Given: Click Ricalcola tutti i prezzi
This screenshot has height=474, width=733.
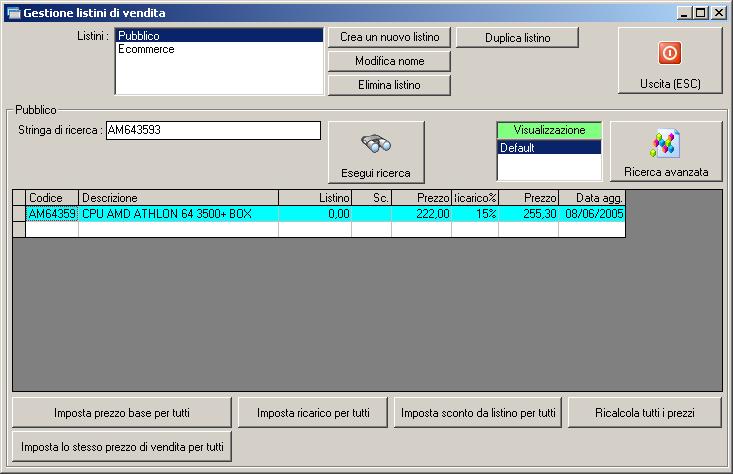Looking at the screenshot, I should coord(645,413).
